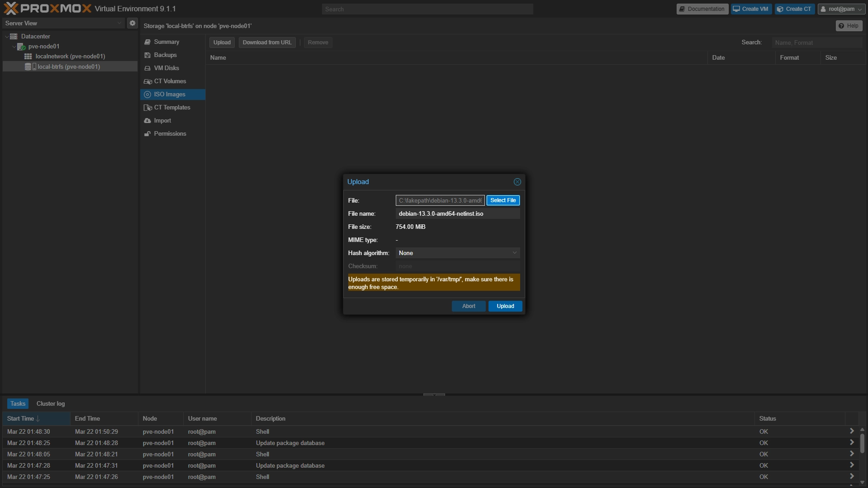Click the CT Volumes menu entry

click(172, 81)
